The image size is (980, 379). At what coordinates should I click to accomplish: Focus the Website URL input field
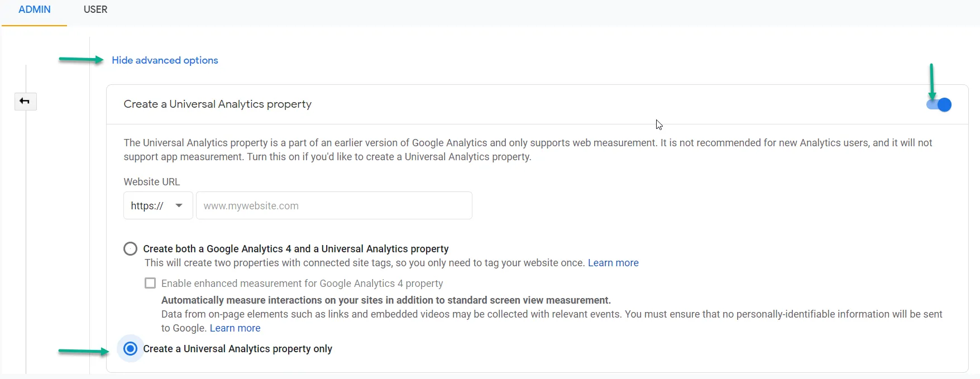point(334,206)
